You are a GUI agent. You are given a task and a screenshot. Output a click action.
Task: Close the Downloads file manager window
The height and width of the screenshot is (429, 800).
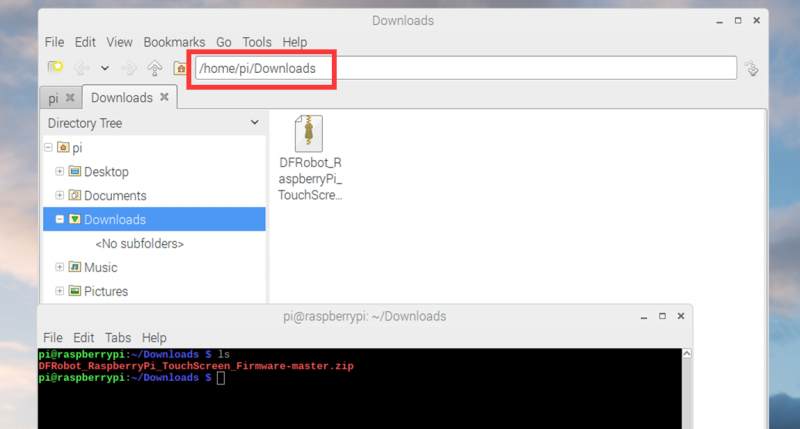[757, 20]
